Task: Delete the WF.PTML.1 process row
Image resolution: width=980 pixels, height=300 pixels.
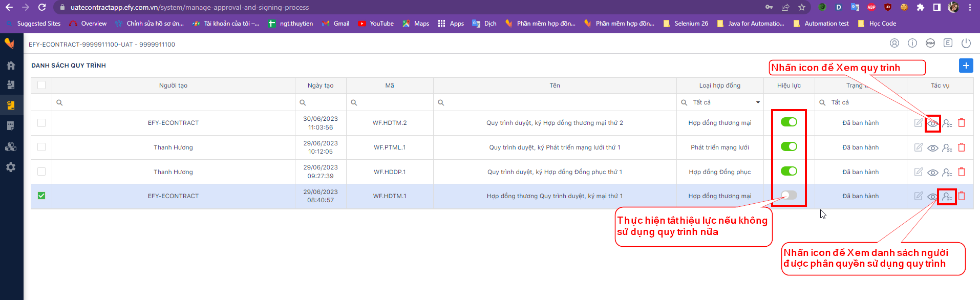Action: coord(962,147)
